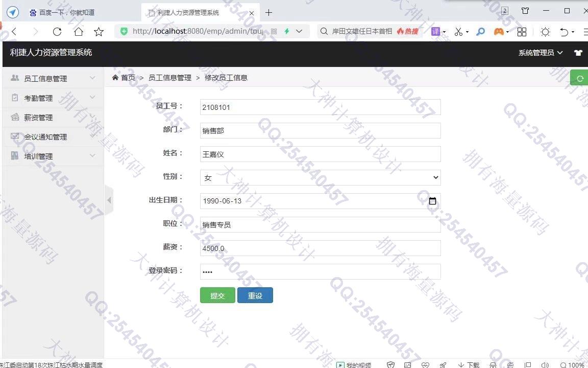The height and width of the screenshot is (368, 588).
Task: Click the tab counter box showing 2
Action: 505,11
